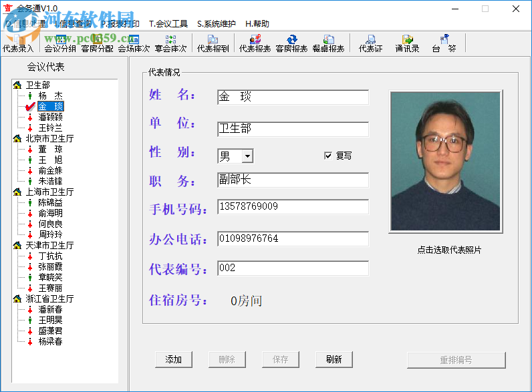Open the 宴会席次 toolbar tool

[170, 43]
